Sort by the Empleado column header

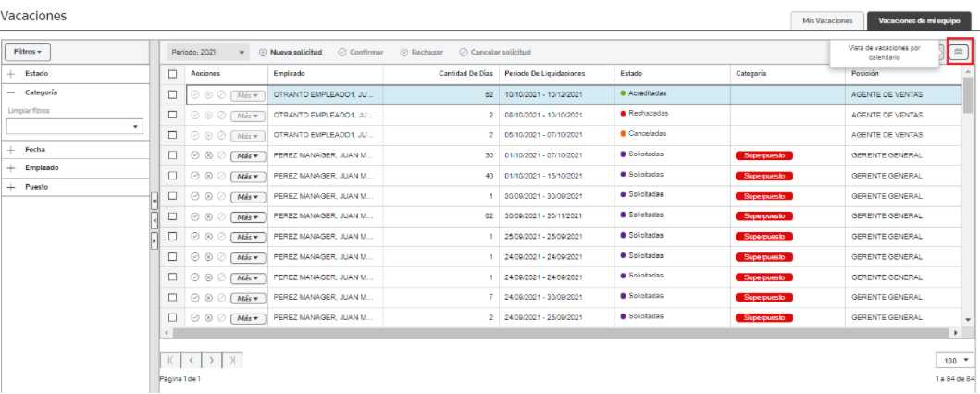326,74
